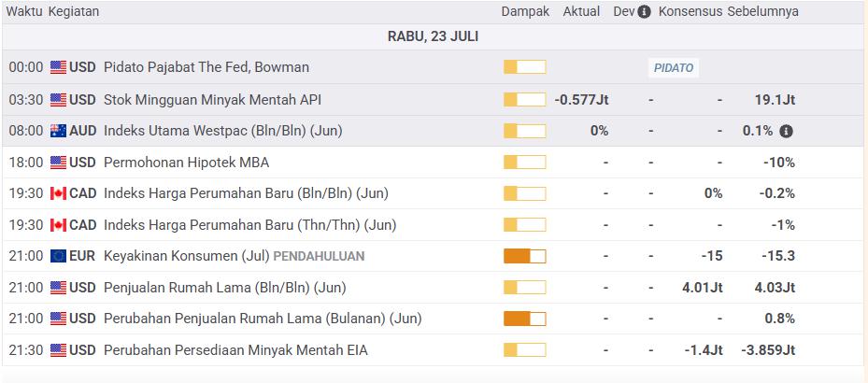Click the Konsensus column header

(x=690, y=11)
